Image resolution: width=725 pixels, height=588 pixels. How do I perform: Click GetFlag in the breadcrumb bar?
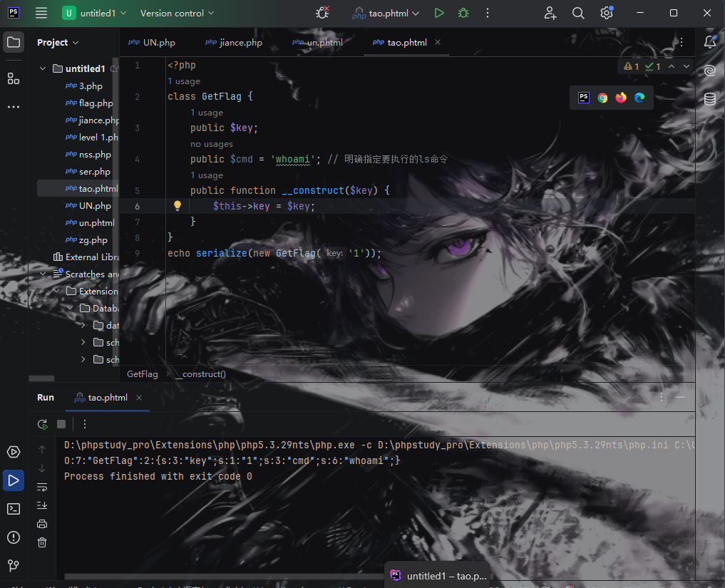[x=142, y=374]
